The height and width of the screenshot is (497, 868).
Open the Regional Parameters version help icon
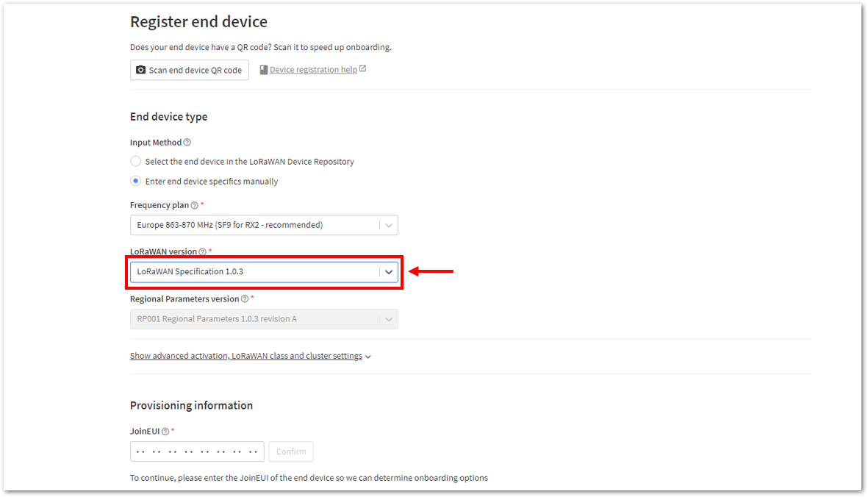(x=245, y=299)
